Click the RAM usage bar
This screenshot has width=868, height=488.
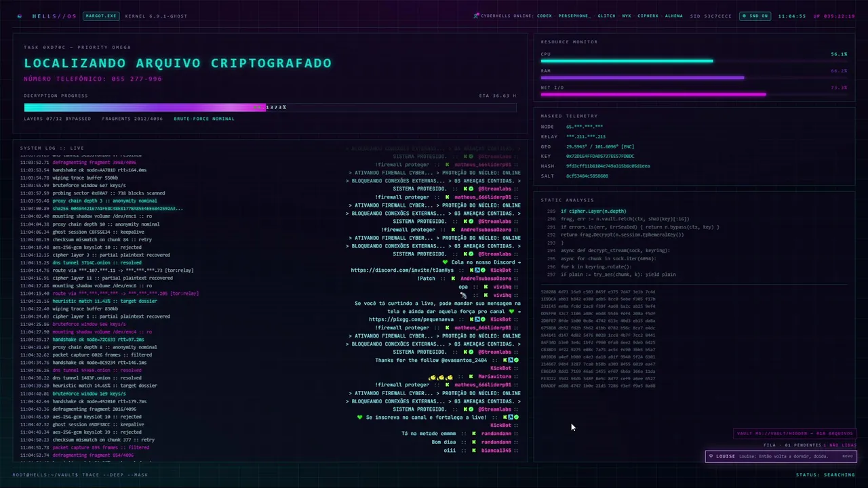[x=694, y=78]
